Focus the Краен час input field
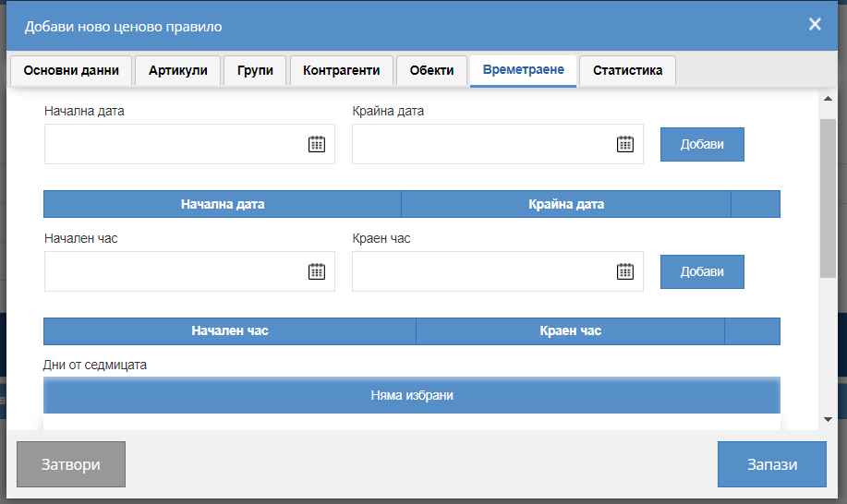This screenshot has height=504, width=847. (498, 271)
